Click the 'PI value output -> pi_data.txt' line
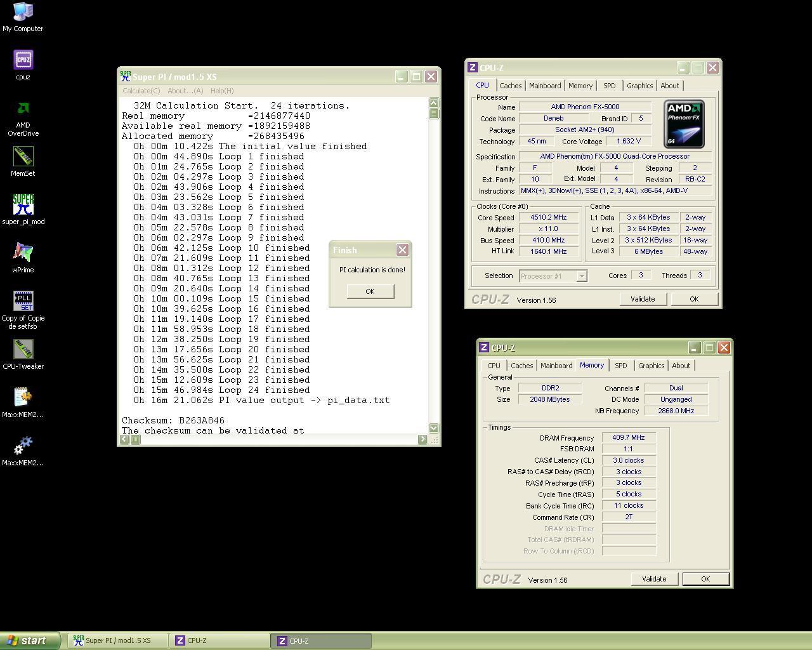Viewport: 812px width, 650px height. [x=261, y=400]
